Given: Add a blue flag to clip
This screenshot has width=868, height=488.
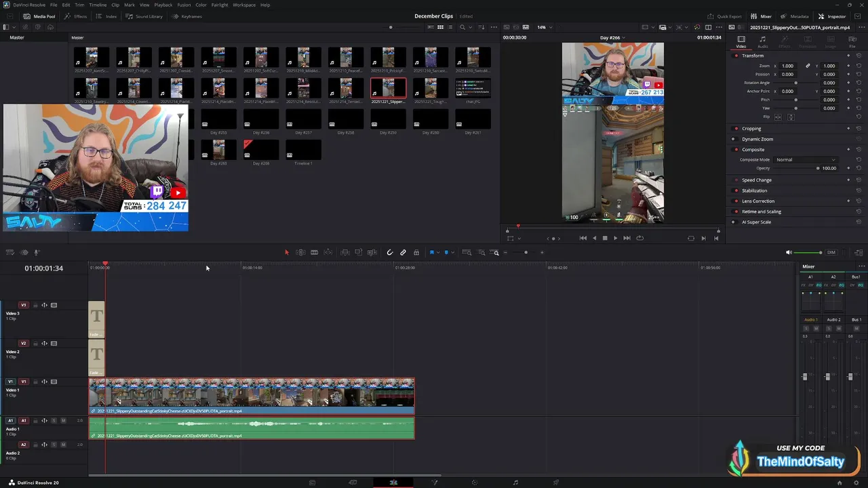Looking at the screenshot, I should point(432,252).
